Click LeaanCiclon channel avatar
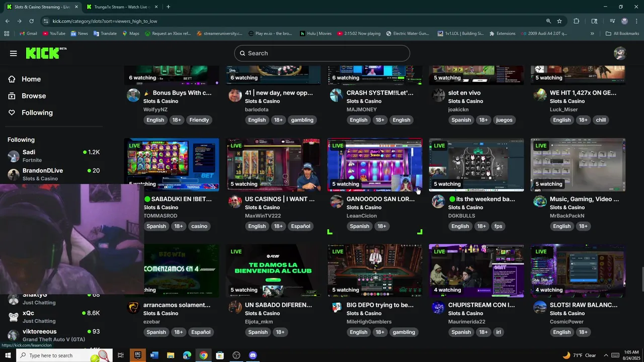The height and width of the screenshot is (362, 644). pyautogui.click(x=337, y=202)
